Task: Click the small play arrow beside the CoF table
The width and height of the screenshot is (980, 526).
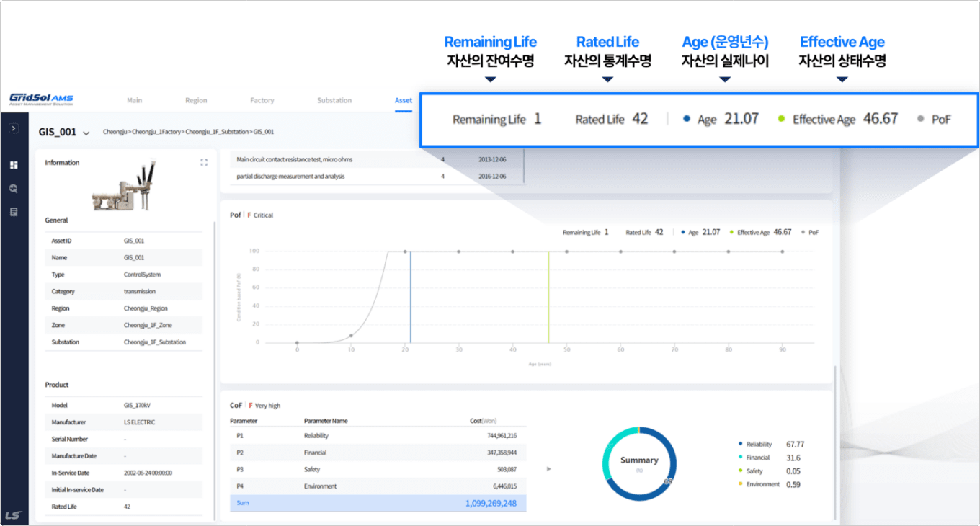Action: tap(550, 469)
